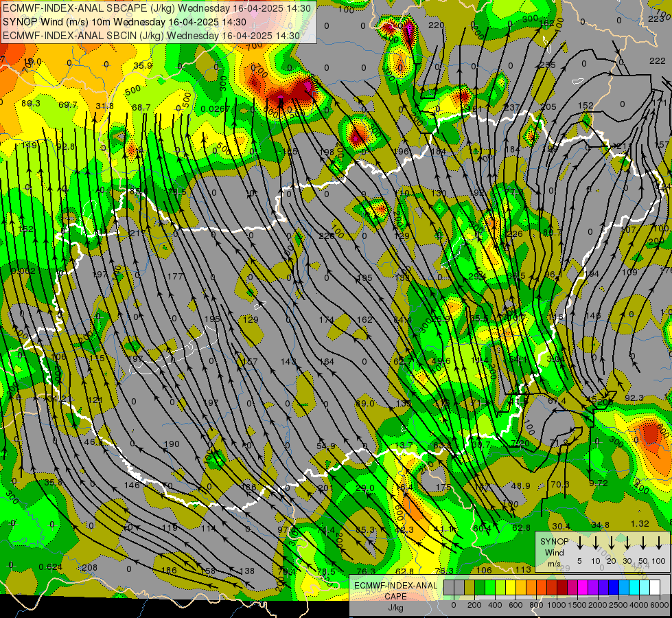Click the '52.8' map value
This screenshot has height=618, width=672.
(x=65, y=147)
